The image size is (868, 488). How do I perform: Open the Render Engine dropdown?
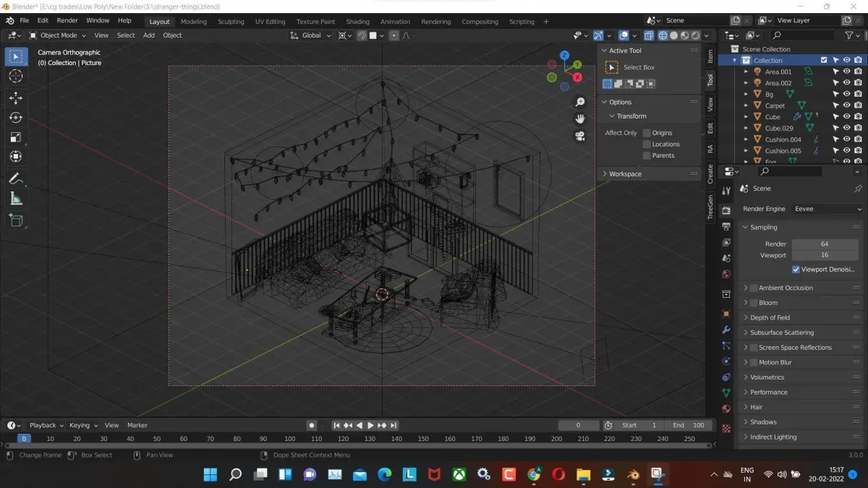tap(826, 209)
